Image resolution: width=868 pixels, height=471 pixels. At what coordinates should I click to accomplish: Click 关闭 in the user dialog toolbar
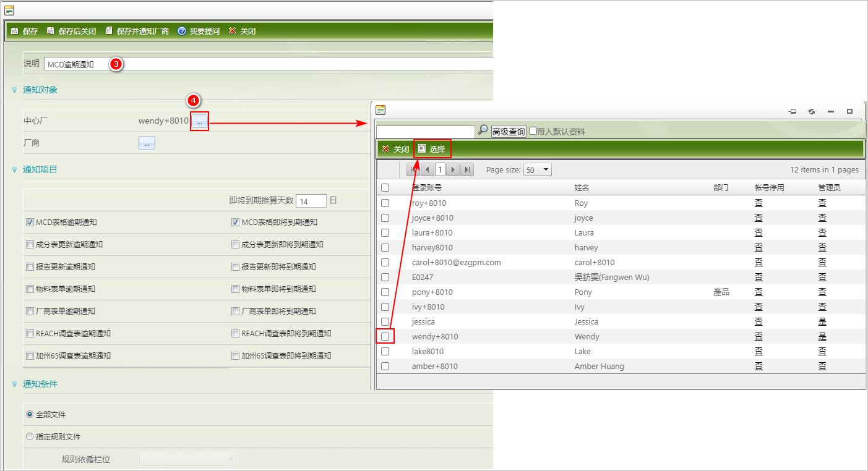coord(395,149)
